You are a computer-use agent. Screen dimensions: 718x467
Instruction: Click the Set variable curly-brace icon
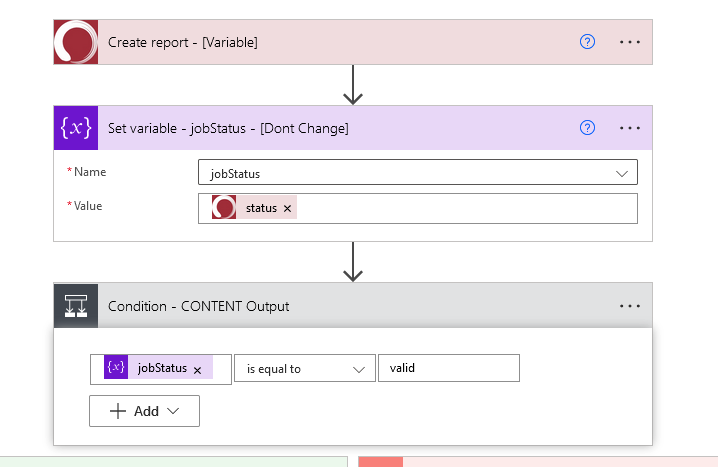click(x=76, y=128)
